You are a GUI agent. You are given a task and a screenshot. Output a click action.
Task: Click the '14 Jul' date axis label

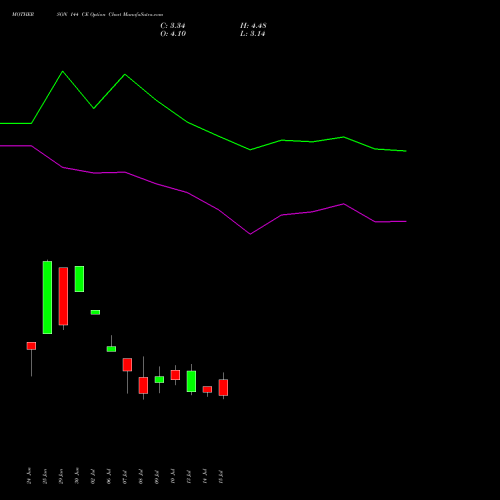205,477
